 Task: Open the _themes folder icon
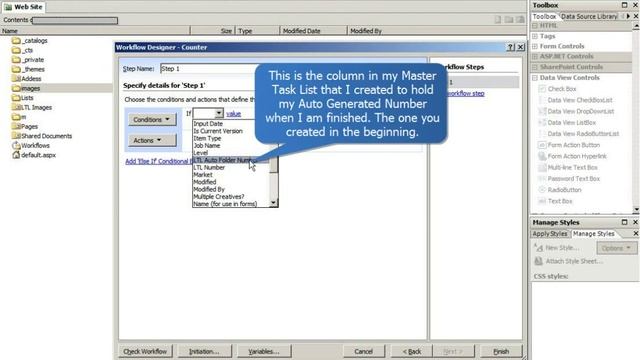(16, 69)
